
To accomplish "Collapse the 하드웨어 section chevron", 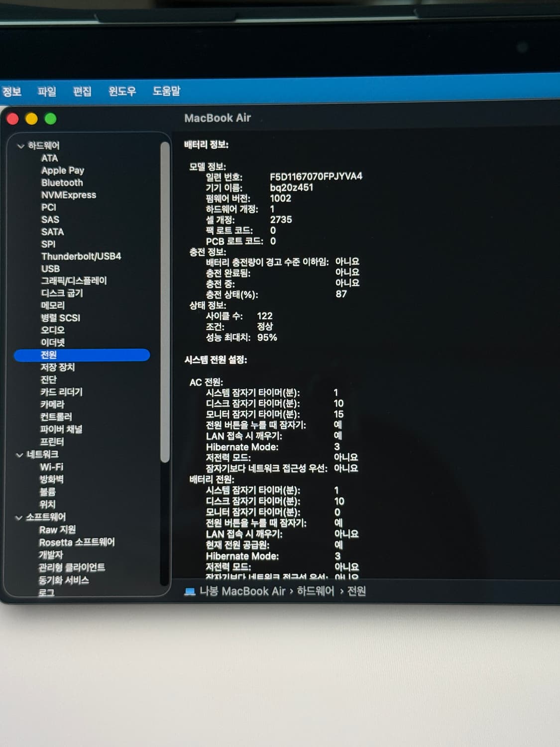I will 20,146.
